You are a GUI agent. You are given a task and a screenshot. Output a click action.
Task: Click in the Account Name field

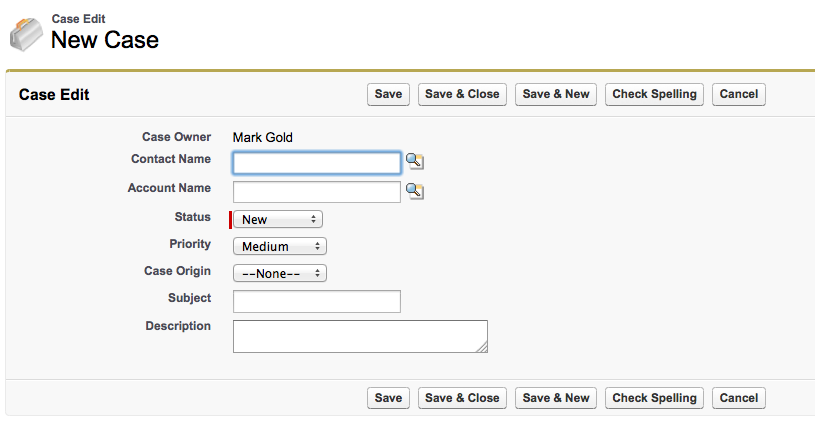(317, 191)
